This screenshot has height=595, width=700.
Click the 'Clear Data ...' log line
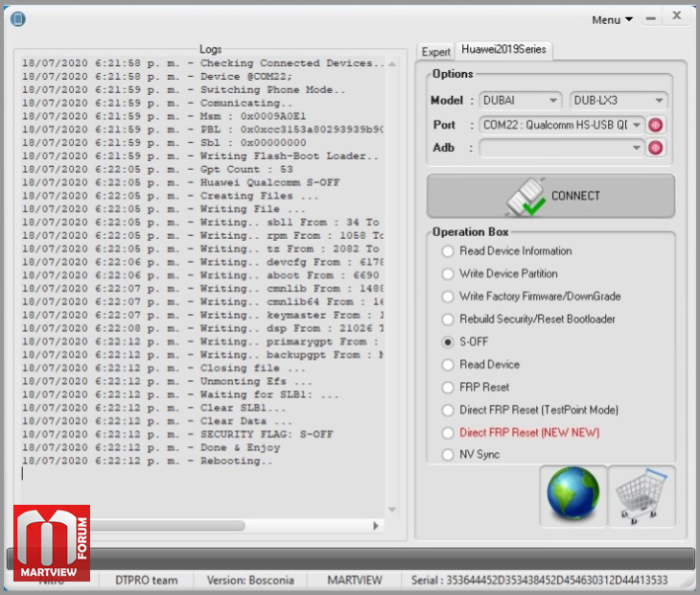tap(156, 421)
